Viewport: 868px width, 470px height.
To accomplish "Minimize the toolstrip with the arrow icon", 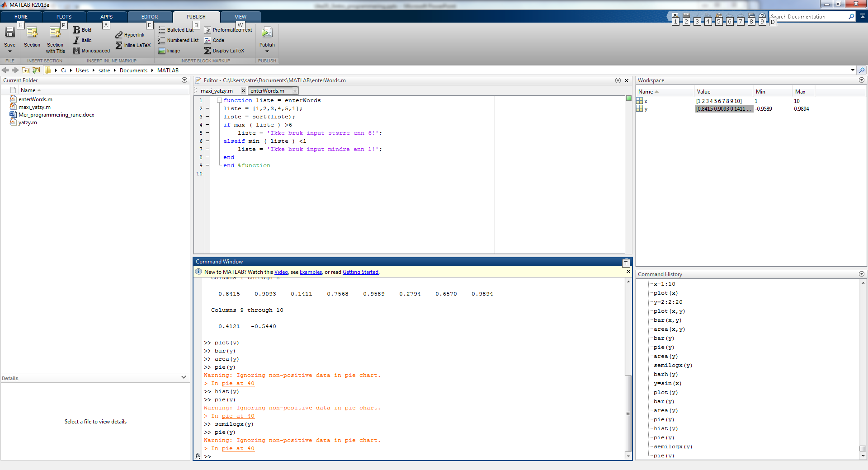I will point(863,16).
